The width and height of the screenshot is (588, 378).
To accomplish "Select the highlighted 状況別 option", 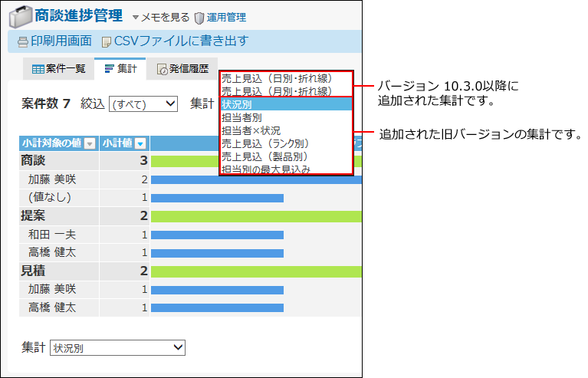I will (286, 104).
